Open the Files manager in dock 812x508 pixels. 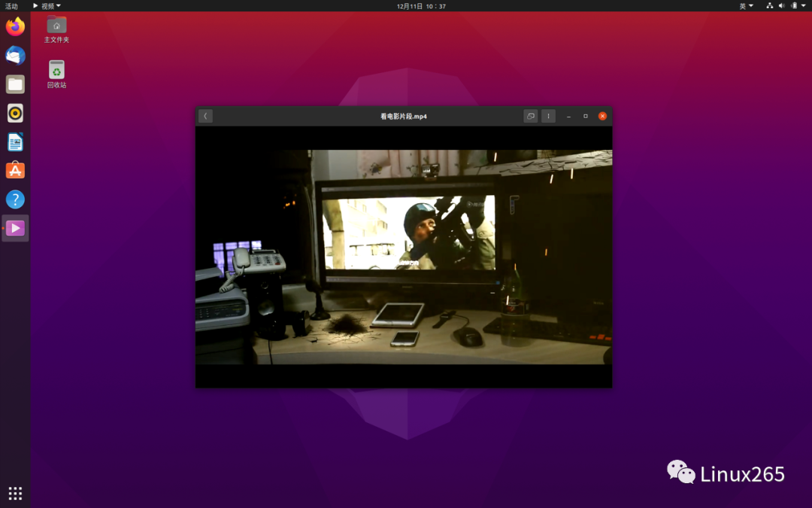[15, 84]
